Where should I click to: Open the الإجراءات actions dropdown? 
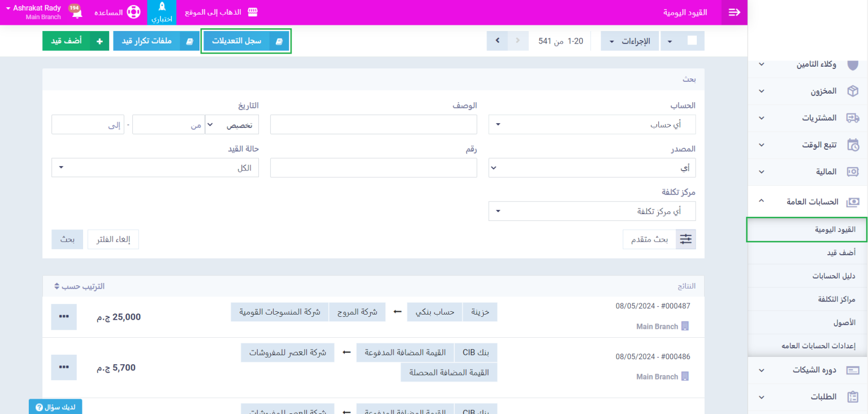coord(630,41)
